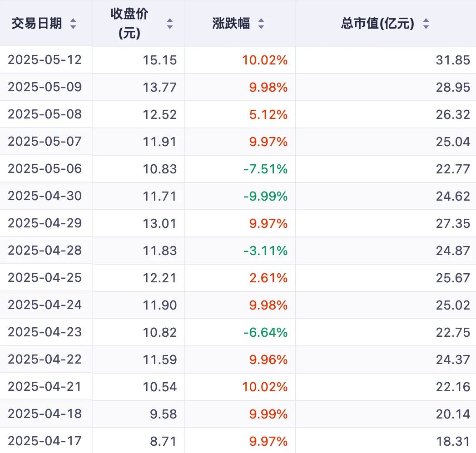Click the 31.85 market value cell
The height and width of the screenshot is (453, 476).
453,60
